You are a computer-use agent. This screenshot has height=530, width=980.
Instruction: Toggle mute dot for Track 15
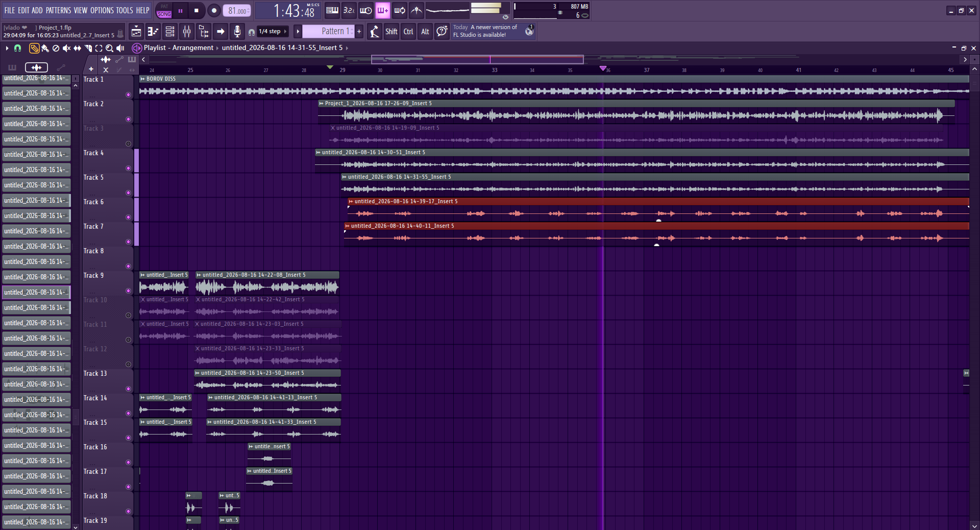click(128, 438)
